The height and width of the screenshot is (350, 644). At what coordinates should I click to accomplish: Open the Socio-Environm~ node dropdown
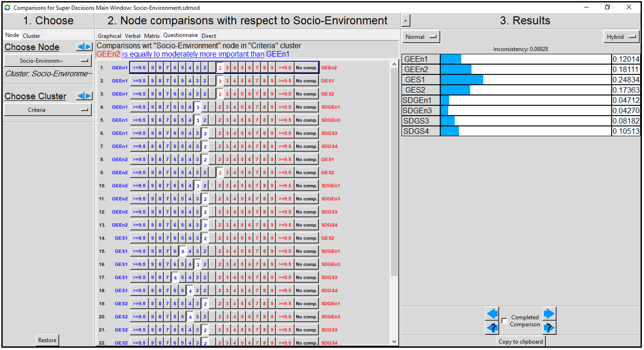pos(48,61)
